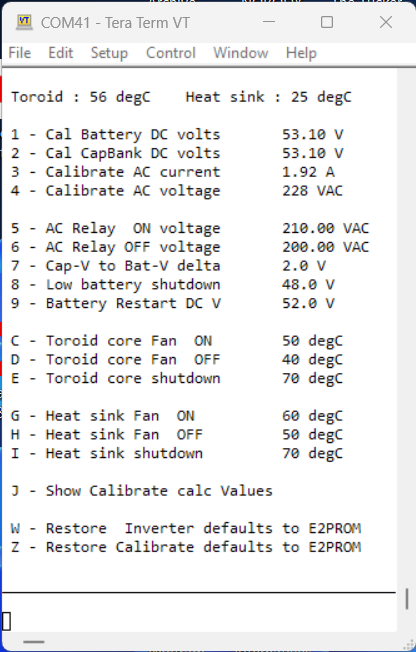Click the horizontal scrollbar thumb at the bottom

click(34, 642)
